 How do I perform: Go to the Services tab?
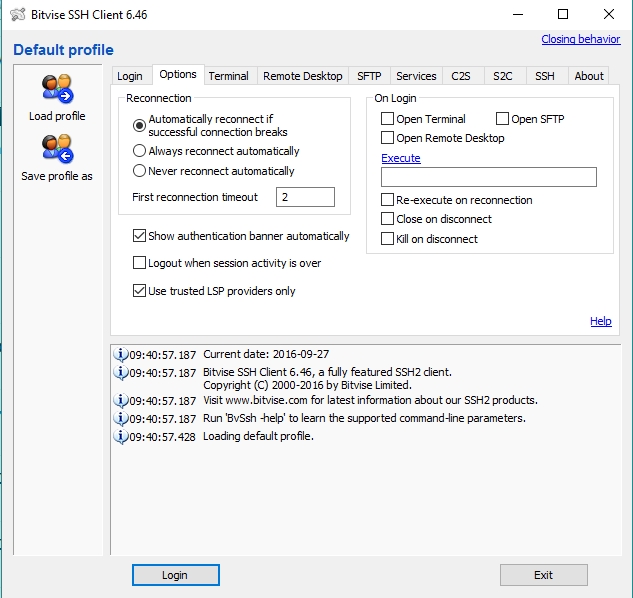pos(416,76)
